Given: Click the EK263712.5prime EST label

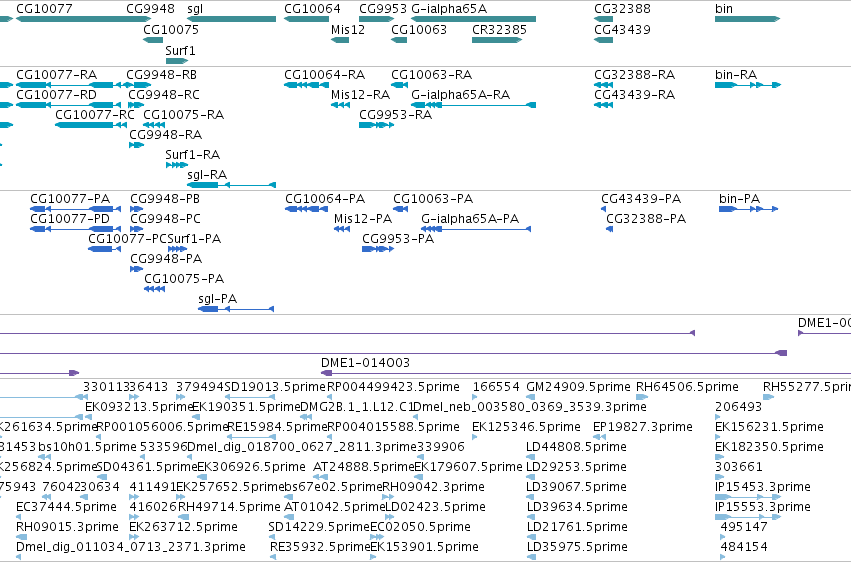Looking at the screenshot, I should coord(183,527).
